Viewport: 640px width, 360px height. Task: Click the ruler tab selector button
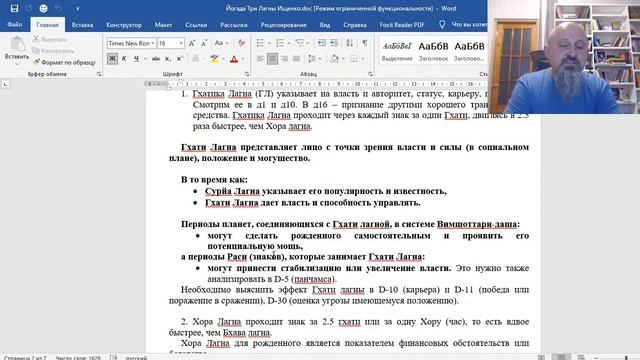(x=5, y=84)
